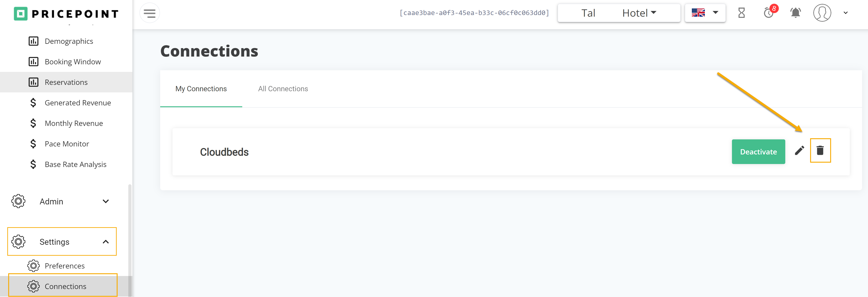Open Preferences under Settings
Viewport: 868px width, 297px height.
[64, 266]
